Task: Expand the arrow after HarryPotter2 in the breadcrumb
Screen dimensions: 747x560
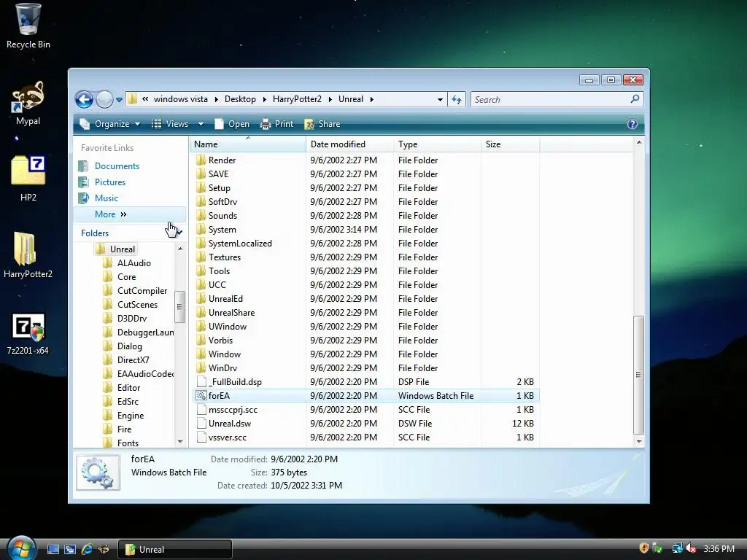Action: pos(330,99)
